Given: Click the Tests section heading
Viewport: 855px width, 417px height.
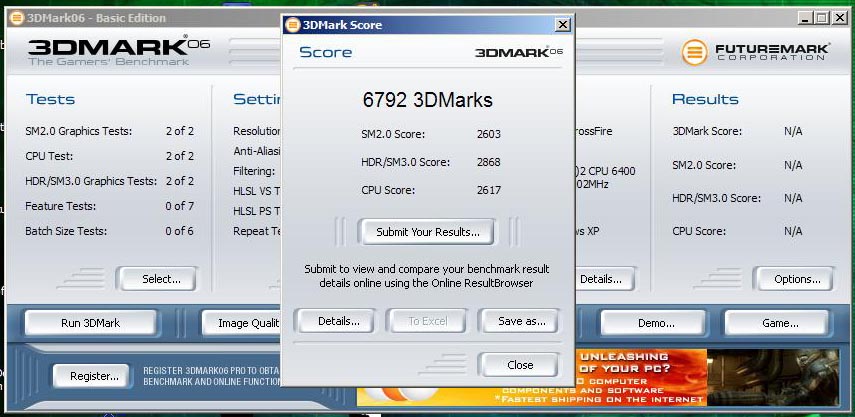Looking at the screenshot, I should pos(50,99).
